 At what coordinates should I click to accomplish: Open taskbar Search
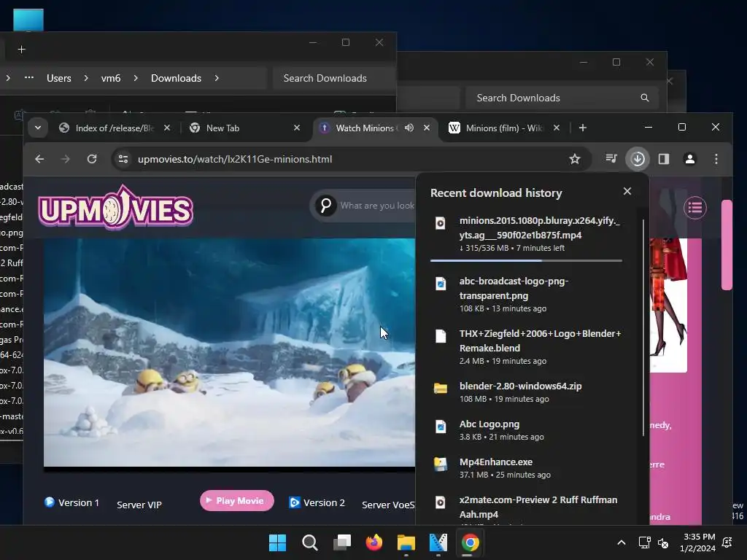coord(309,542)
